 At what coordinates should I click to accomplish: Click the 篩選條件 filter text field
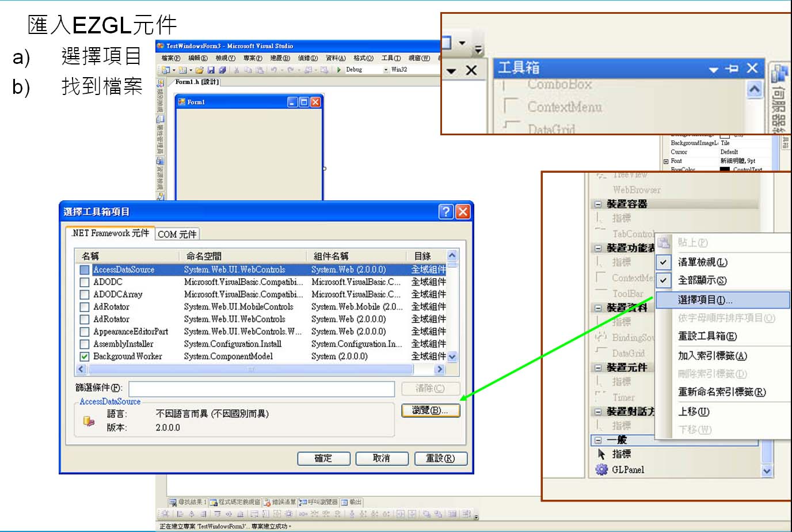(261, 389)
